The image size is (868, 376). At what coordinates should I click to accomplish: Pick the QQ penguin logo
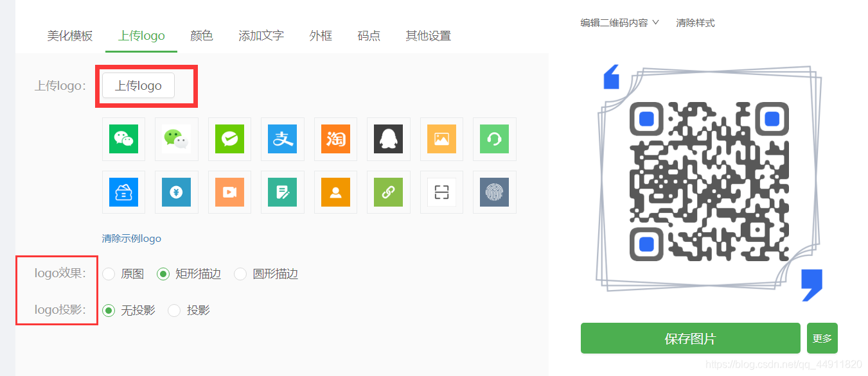coord(389,139)
